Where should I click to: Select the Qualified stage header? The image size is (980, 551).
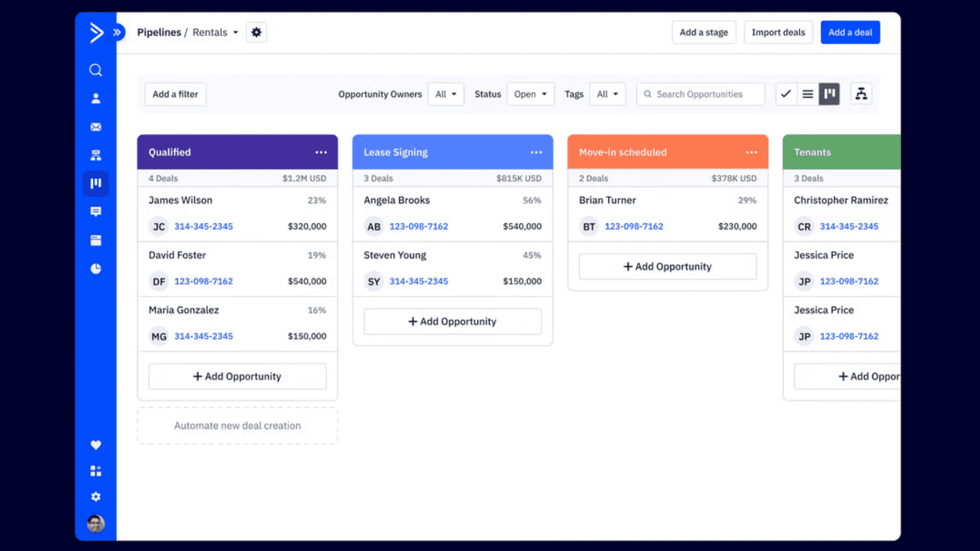pyautogui.click(x=237, y=152)
